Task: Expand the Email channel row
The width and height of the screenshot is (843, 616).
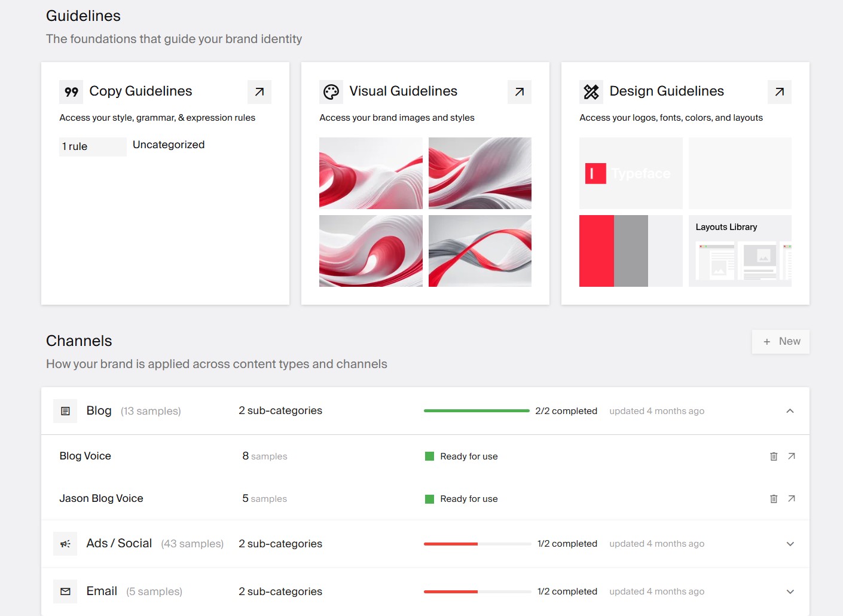Action: point(790,592)
